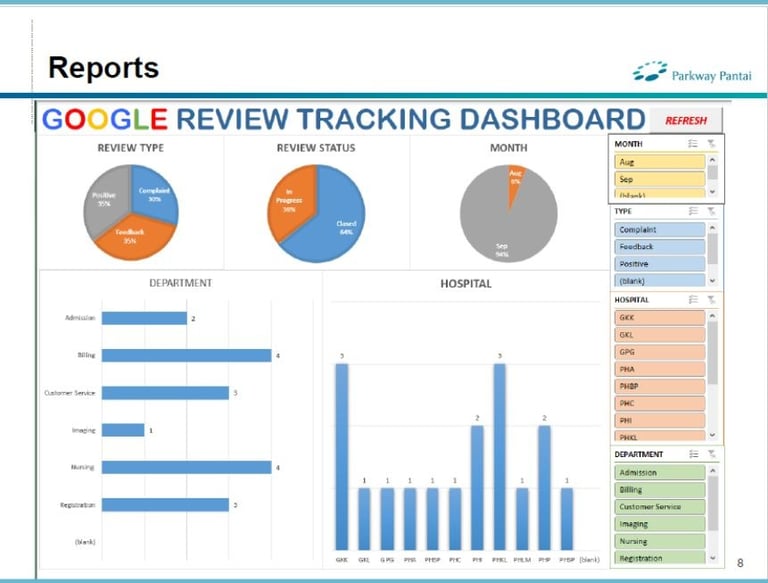The image size is (768, 583).
Task: Click the Customer Service bar
Action: tap(166, 393)
